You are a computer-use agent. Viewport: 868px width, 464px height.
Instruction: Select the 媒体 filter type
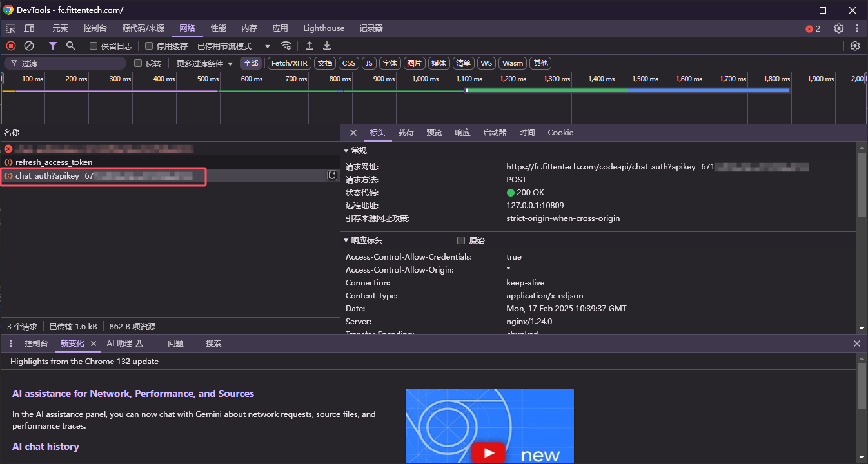[439, 63]
